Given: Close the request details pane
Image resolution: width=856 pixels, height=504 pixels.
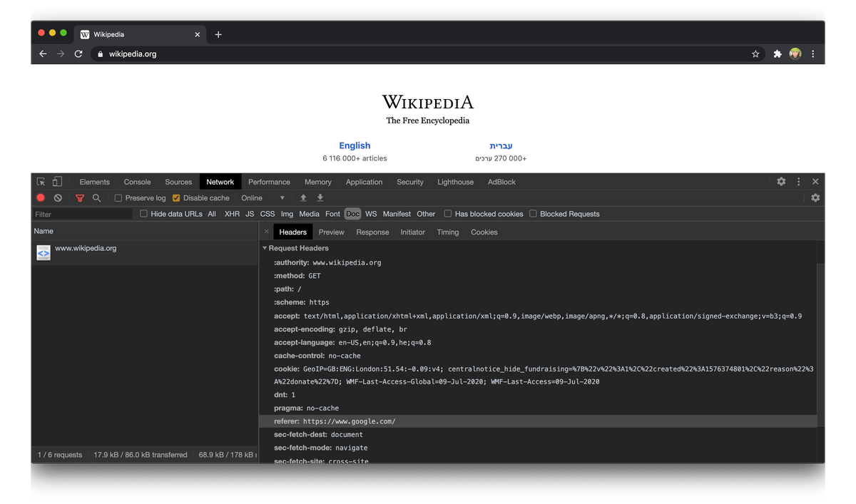Looking at the screenshot, I should [x=267, y=232].
